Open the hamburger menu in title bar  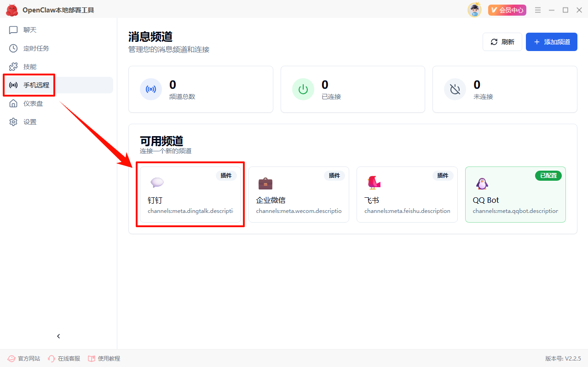click(x=538, y=10)
